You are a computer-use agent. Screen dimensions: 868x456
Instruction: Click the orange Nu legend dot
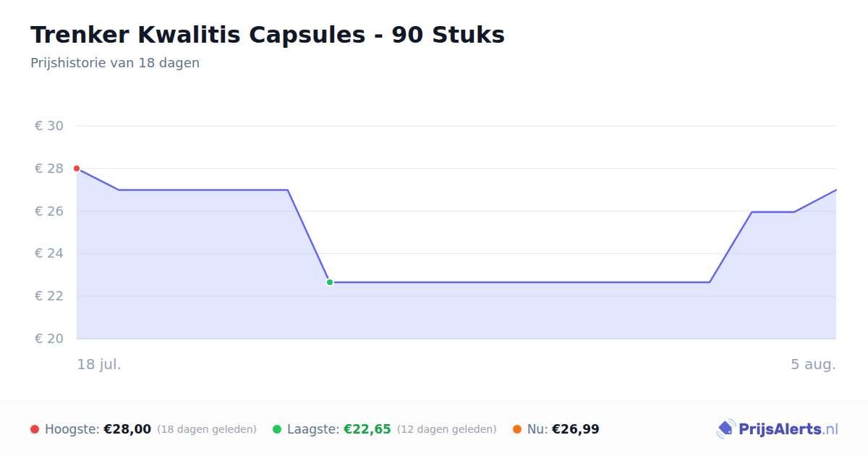click(517, 429)
